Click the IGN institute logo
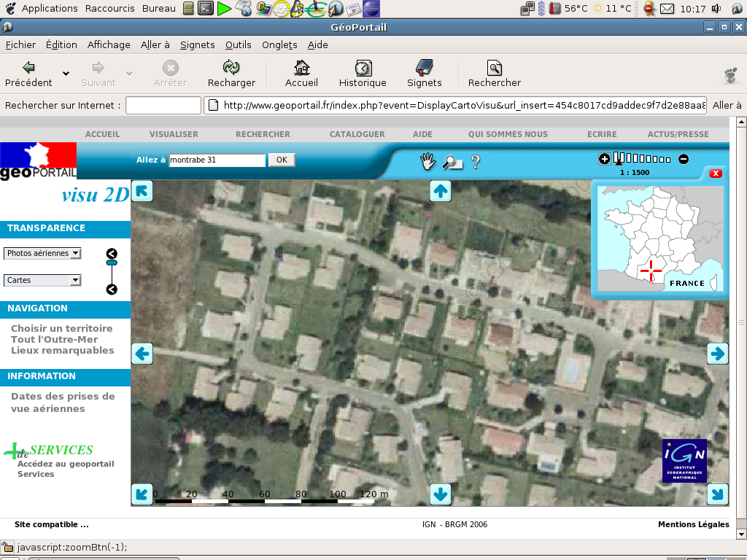The width and height of the screenshot is (747, 560). click(684, 461)
